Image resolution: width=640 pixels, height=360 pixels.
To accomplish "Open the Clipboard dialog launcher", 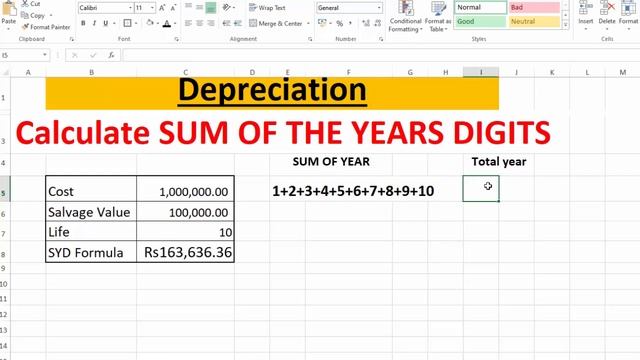I will tap(71, 39).
